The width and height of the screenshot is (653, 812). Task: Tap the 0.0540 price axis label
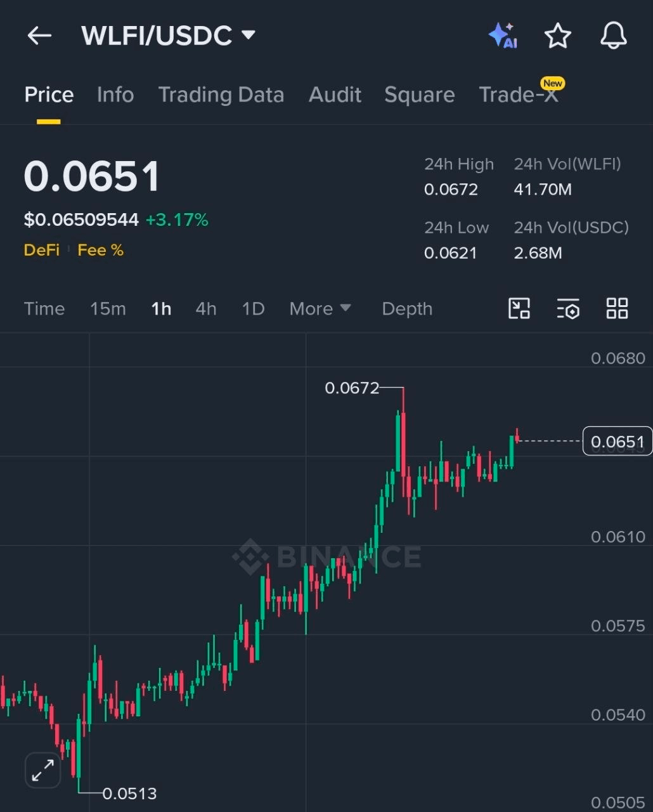618,715
